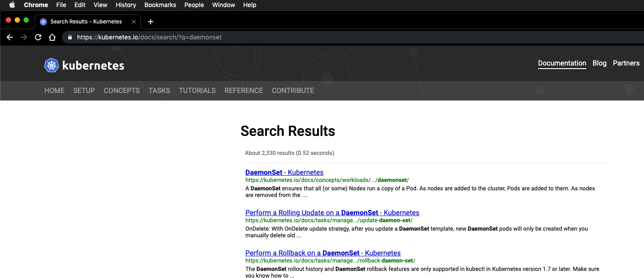
Task: Open the DaemonSet - Kubernetes search result
Action: pyautogui.click(x=284, y=172)
